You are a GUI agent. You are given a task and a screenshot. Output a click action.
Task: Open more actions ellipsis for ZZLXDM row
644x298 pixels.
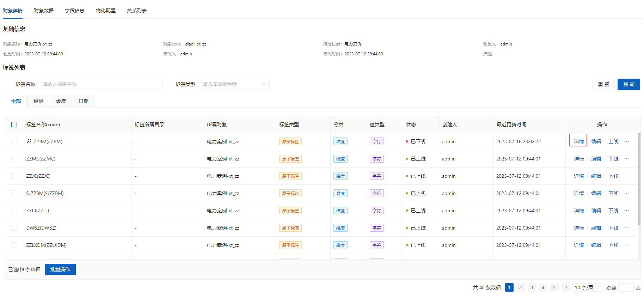[626, 245]
